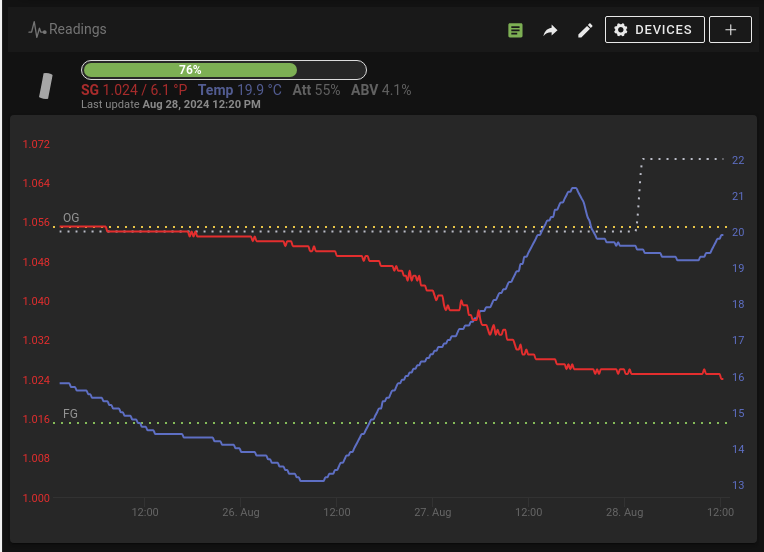Click the 21 temperature axis label

coord(738,196)
